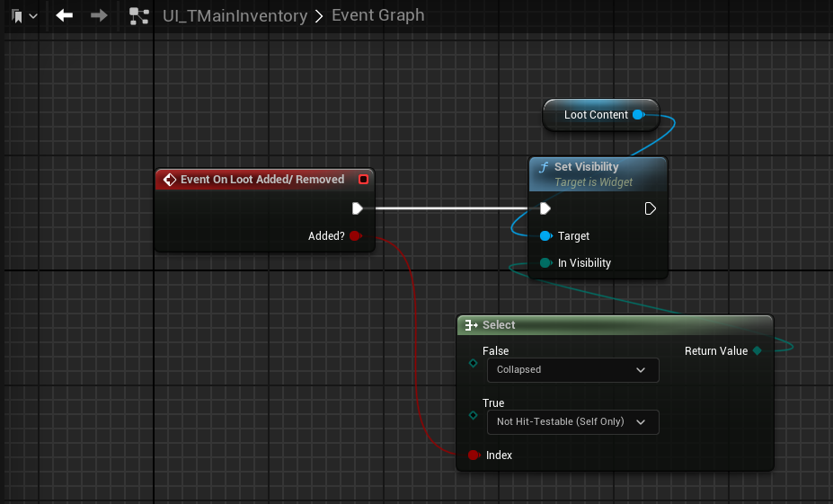Click the 'Added?' pin label
833x504 pixels.
(x=326, y=235)
